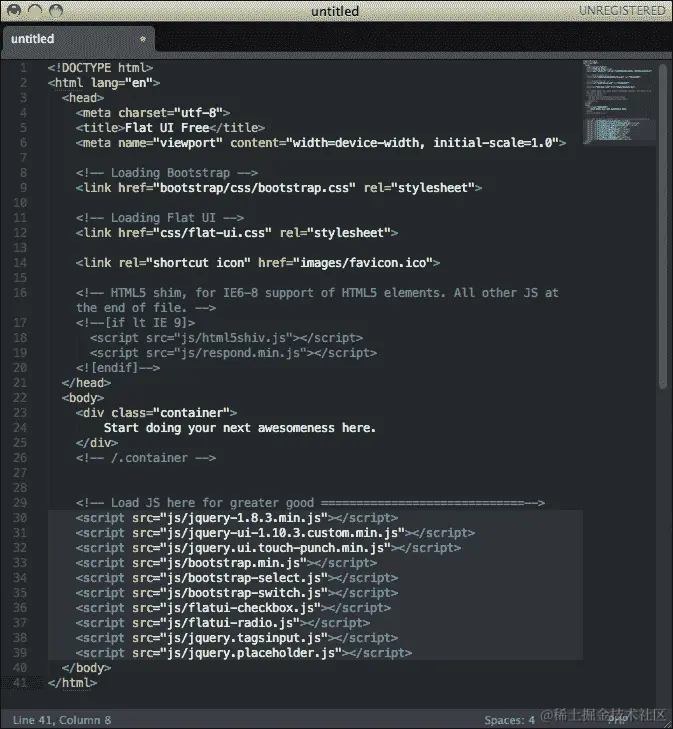Click the 'div class="container"' line
The image size is (673, 729).
(157, 413)
